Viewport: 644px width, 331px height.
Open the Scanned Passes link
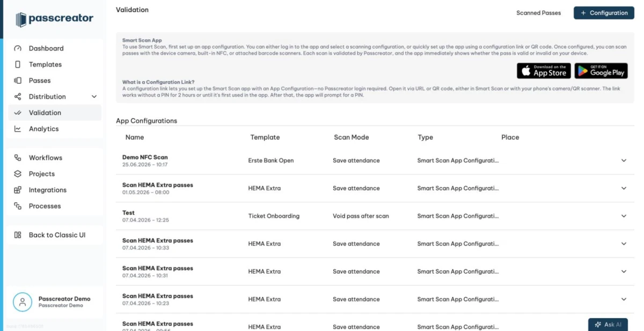pos(538,13)
